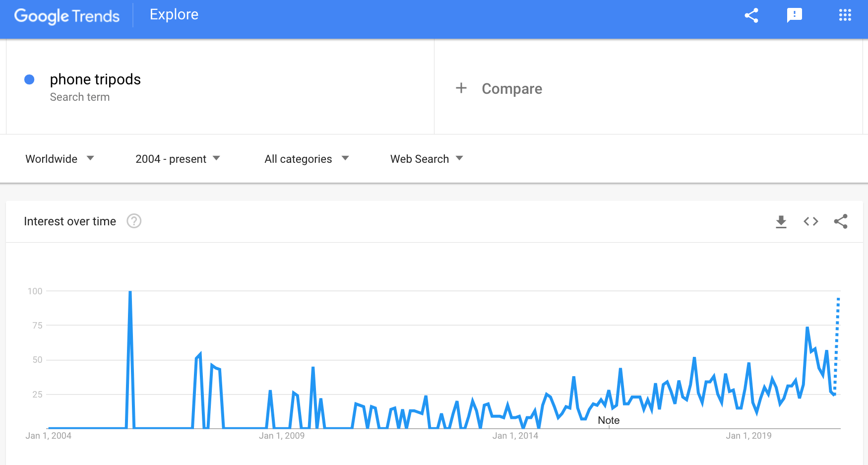
Task: Click the Explore header label
Action: [x=174, y=15]
